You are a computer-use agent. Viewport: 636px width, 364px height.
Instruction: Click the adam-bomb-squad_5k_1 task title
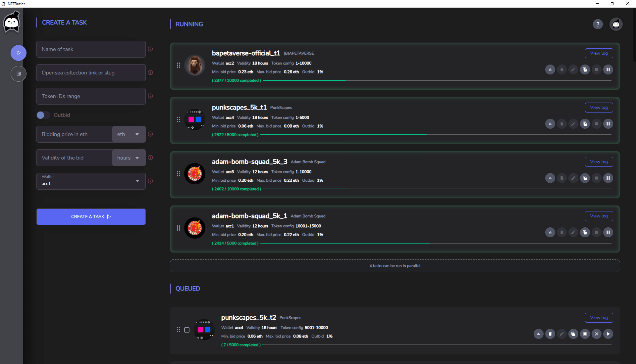[x=249, y=216]
